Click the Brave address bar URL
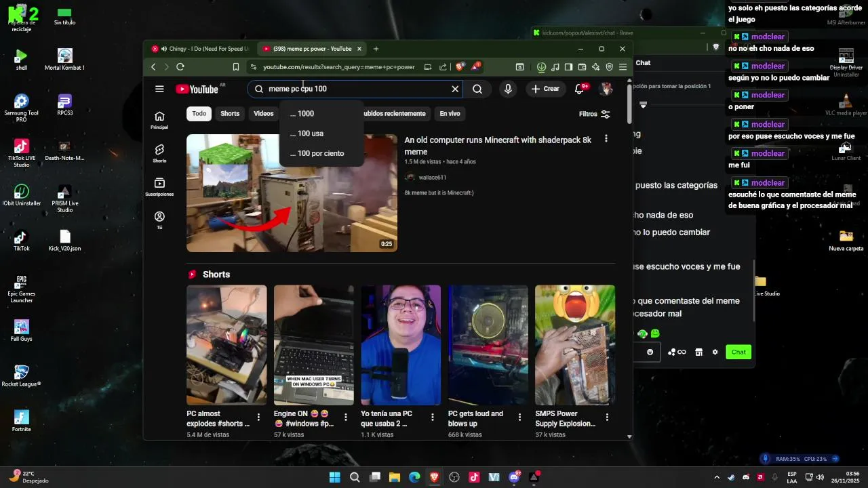 click(339, 67)
